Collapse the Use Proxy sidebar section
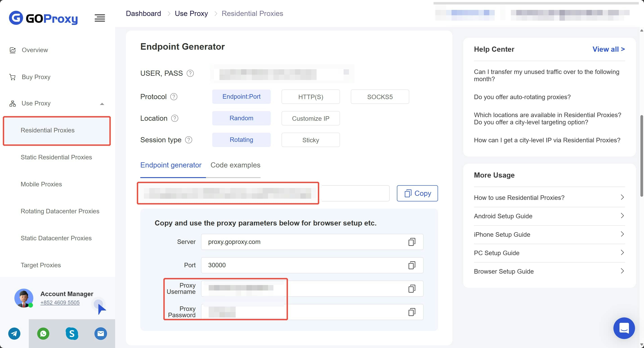The height and width of the screenshot is (348, 644). tap(102, 104)
